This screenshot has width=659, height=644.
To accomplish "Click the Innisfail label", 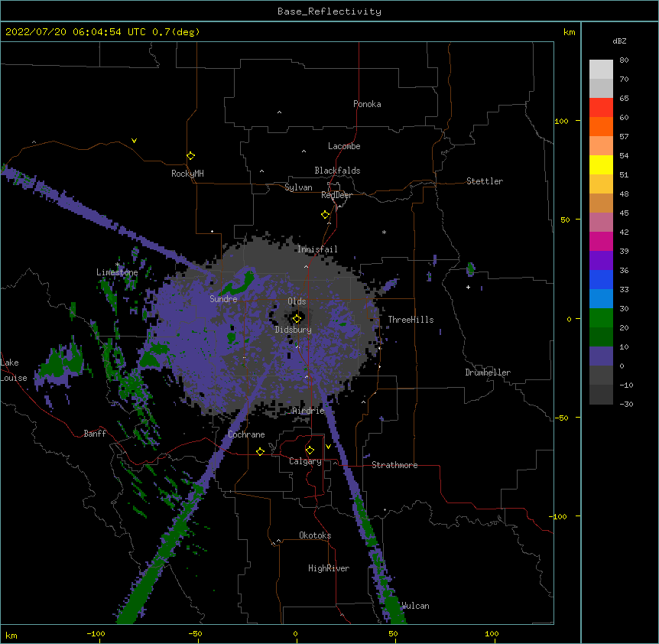I will coord(317,249).
